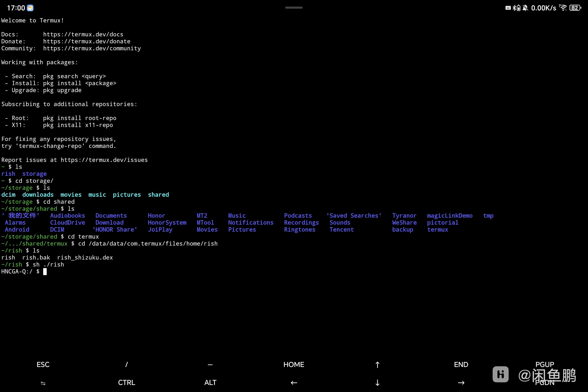Tap 'downloads' in storage listing
Viewport: 588px width, 392px height.
[38, 195]
